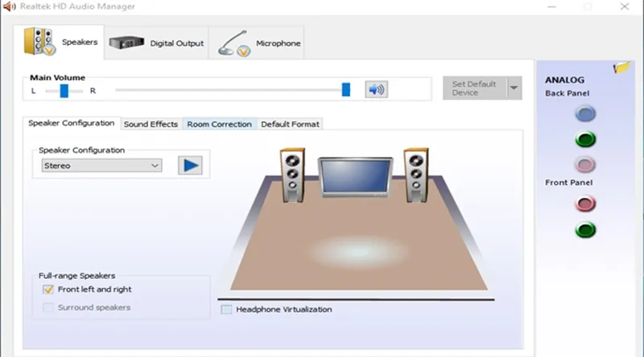The width and height of the screenshot is (644, 357).
Task: Click the main volume slider handle
Action: [x=346, y=89]
